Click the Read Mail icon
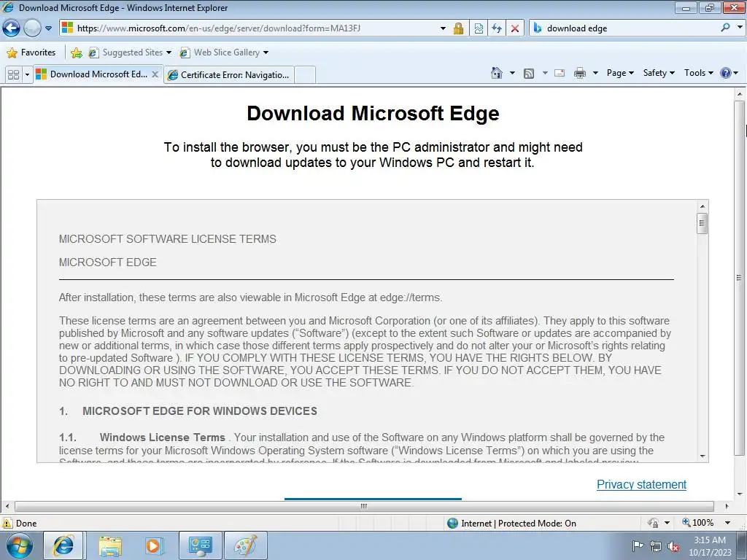This screenshot has width=747, height=560. (560, 73)
